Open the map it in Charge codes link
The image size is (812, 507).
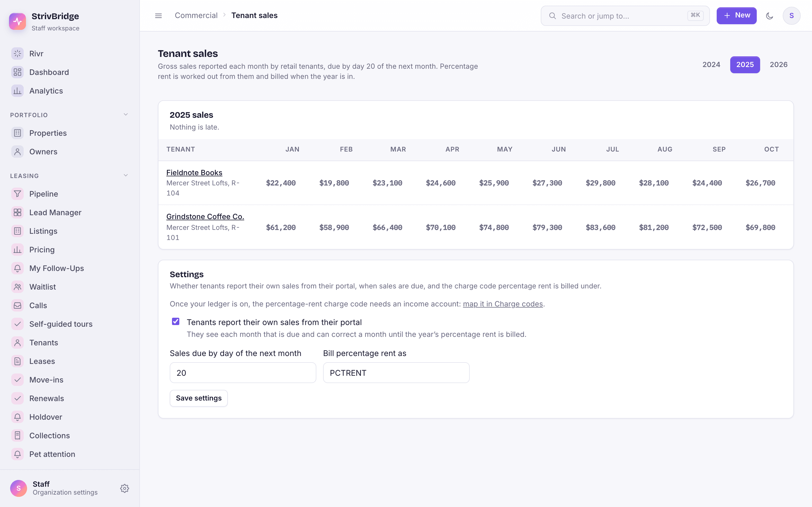pyautogui.click(x=503, y=304)
